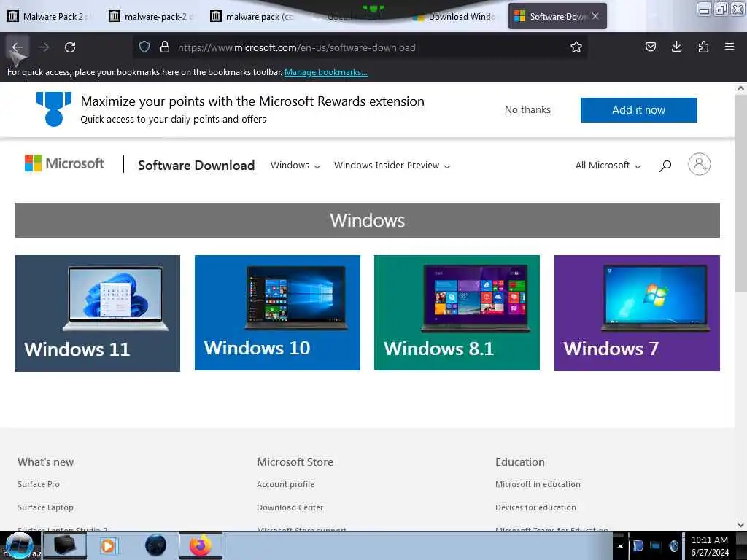Expand the Windows dropdown menu
The height and width of the screenshot is (560, 747).
(x=295, y=166)
